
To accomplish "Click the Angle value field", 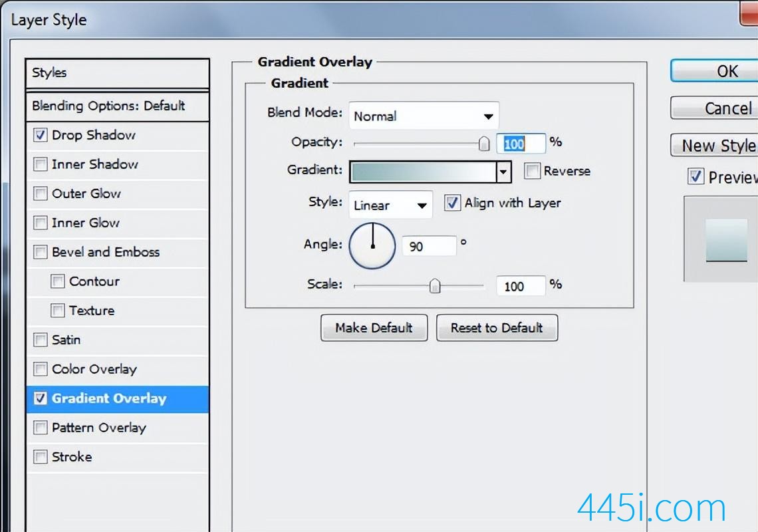I will point(430,246).
